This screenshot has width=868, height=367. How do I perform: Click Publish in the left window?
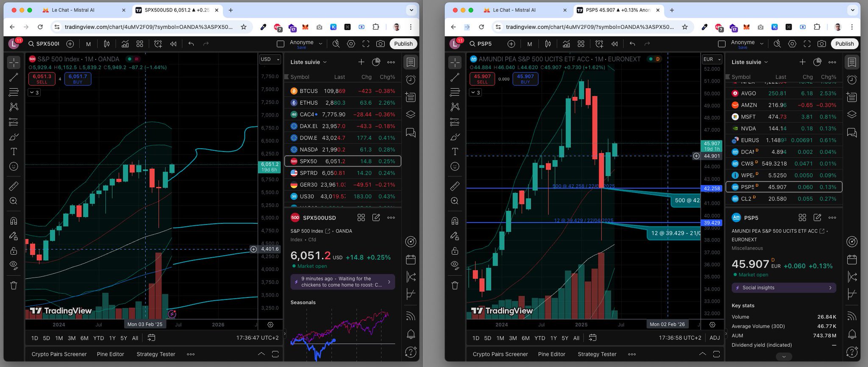click(x=403, y=44)
